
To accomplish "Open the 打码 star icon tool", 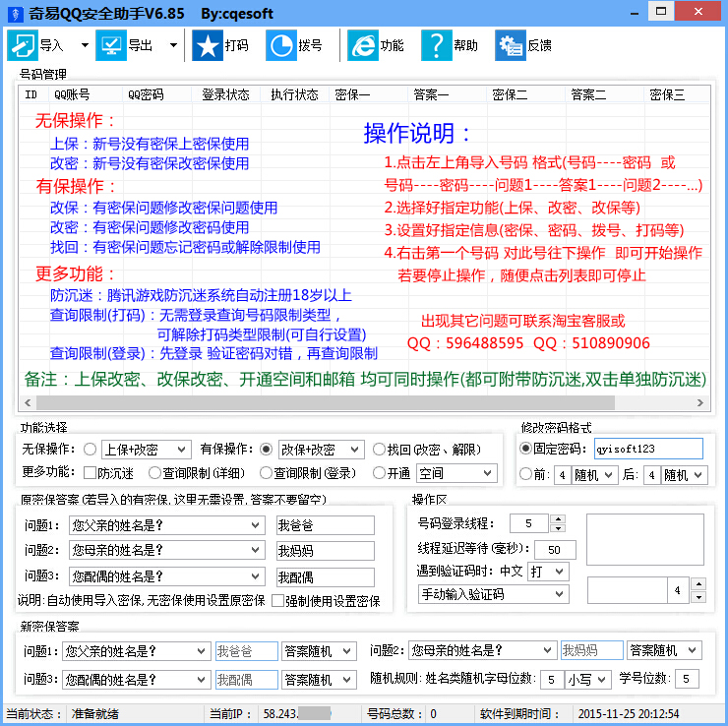I will tap(208, 45).
